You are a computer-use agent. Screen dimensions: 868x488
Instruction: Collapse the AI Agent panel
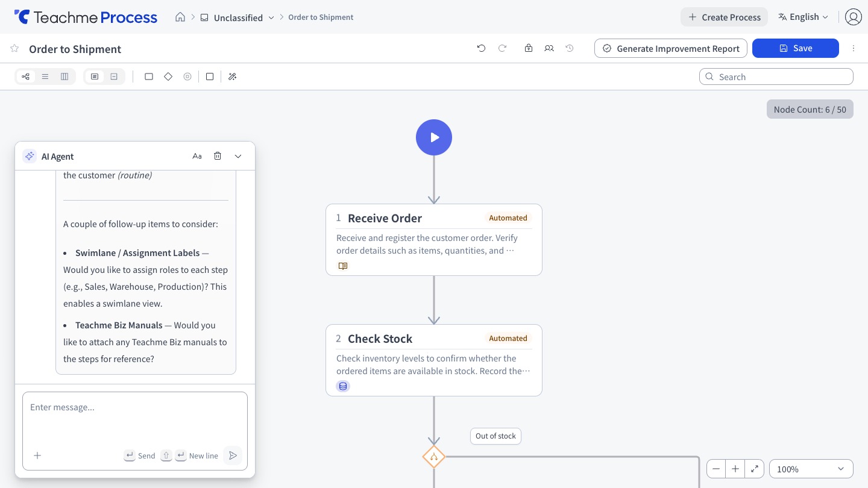point(238,156)
